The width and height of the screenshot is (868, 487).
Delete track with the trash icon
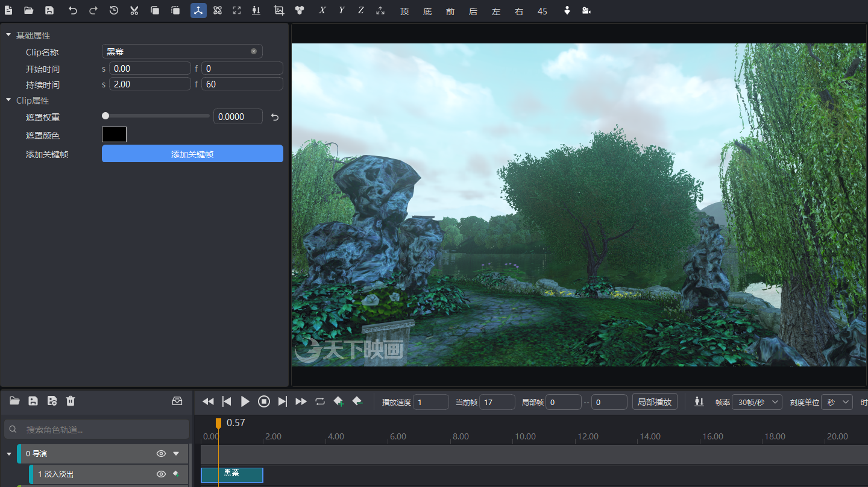pos(71,401)
